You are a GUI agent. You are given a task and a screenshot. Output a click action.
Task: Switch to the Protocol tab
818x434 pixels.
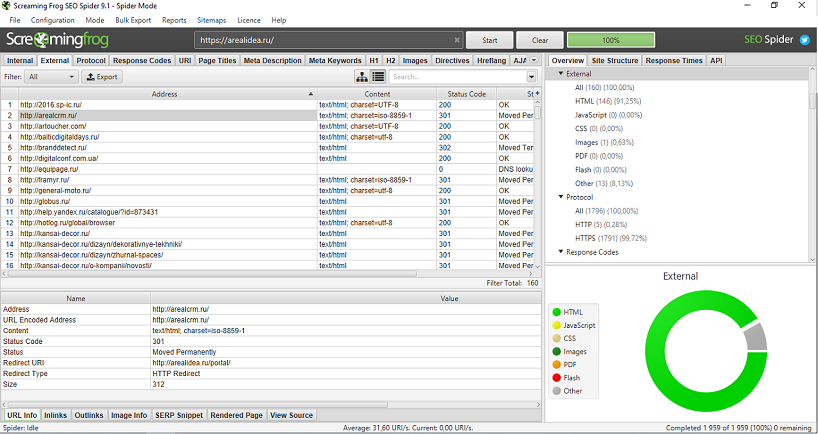tap(91, 61)
